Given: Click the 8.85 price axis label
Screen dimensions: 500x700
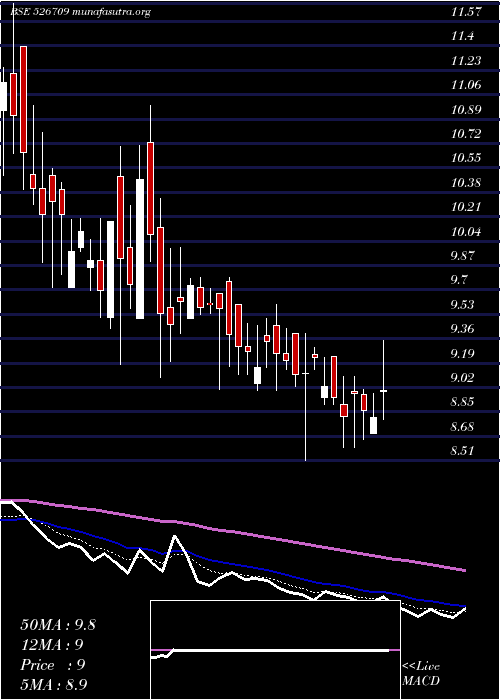Looking at the screenshot, I should [x=462, y=402].
